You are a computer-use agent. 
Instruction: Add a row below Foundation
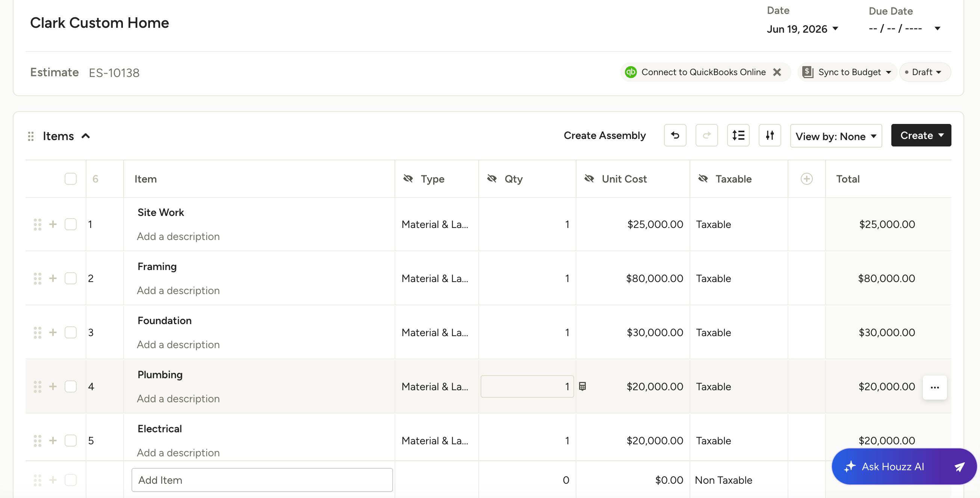pos(53,332)
